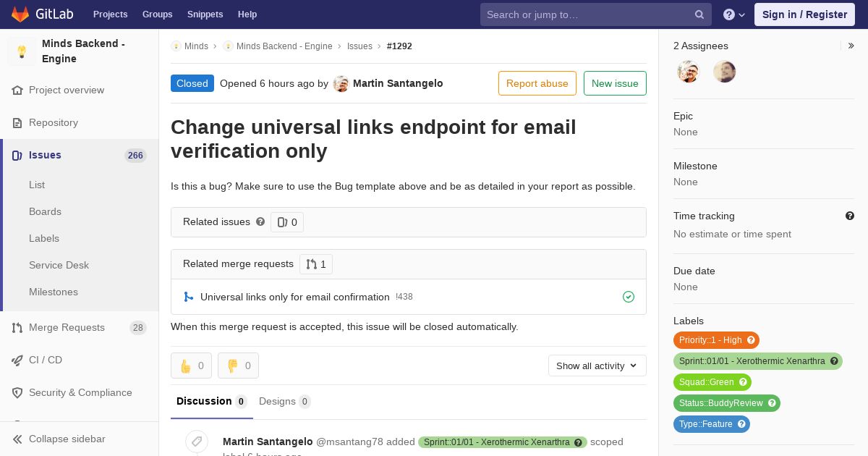Open the GitLab logo home link
This screenshot has width=868, height=456.
[41, 14]
